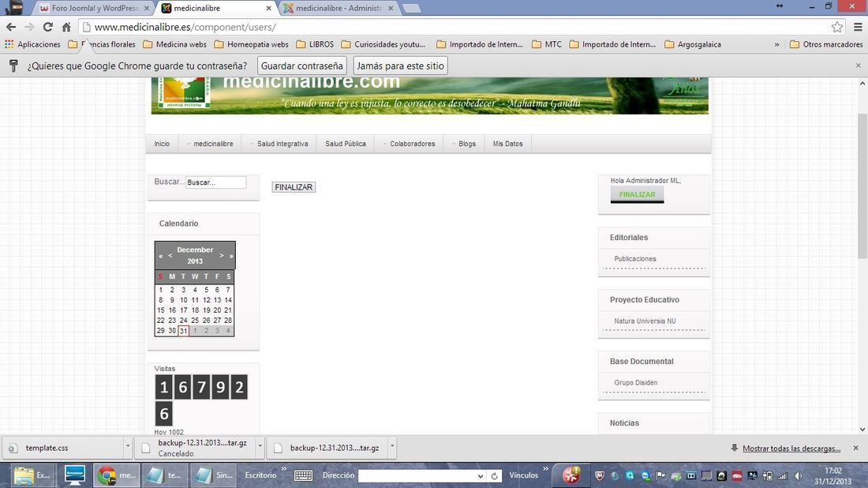Open the Colaboradores menu
The height and width of the screenshot is (488, 868).
(409, 144)
